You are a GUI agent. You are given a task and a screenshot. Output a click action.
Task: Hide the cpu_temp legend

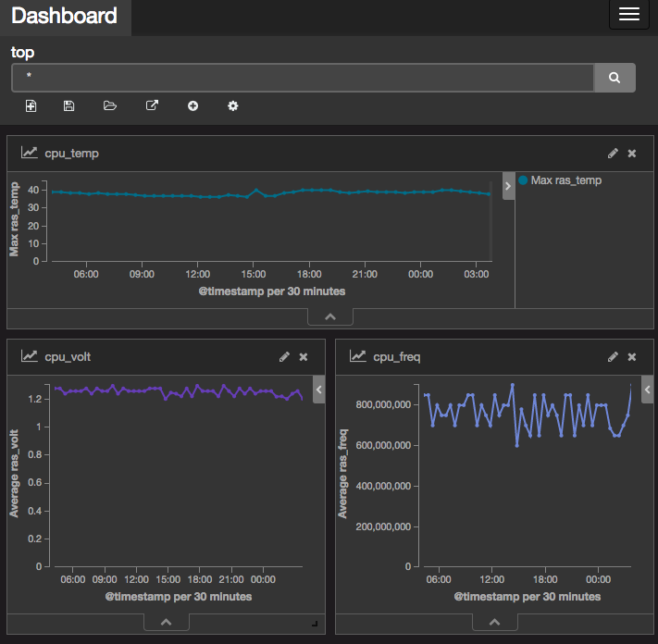[507, 186]
